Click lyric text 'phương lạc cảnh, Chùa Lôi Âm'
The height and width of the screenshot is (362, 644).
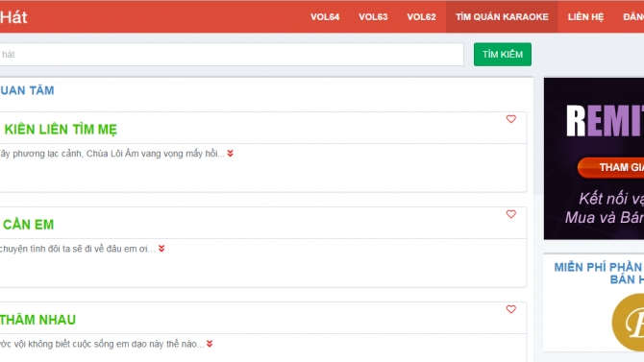(75, 154)
